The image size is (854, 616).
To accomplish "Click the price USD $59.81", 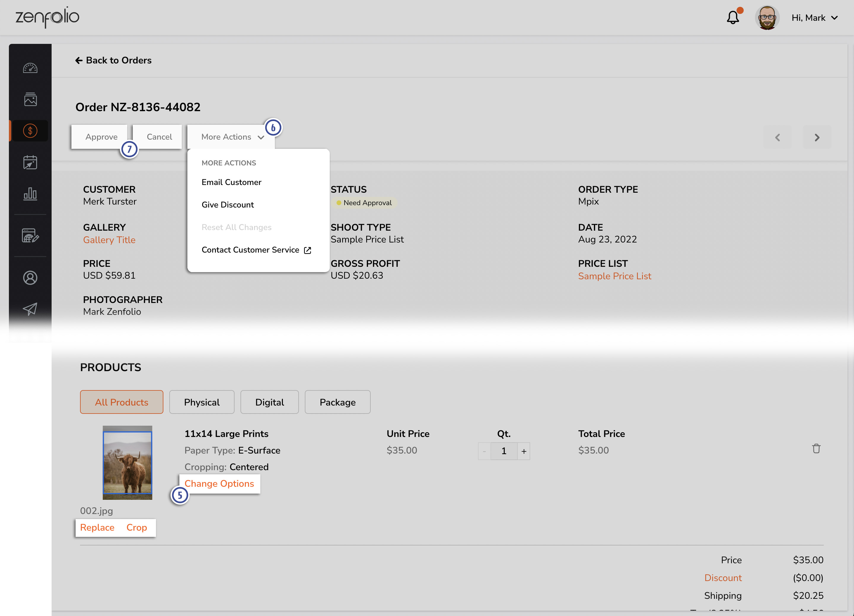I will 109,276.
